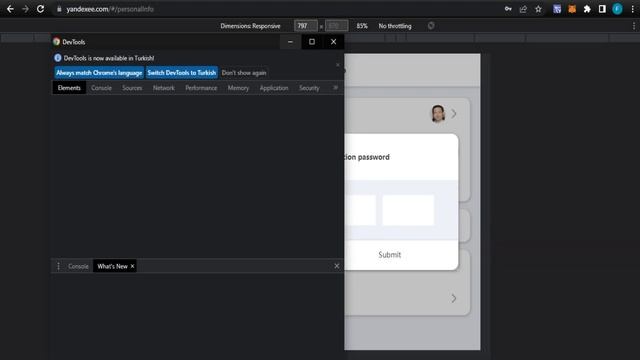Switch to the Console tab in main panel
The height and width of the screenshot is (360, 640).
click(x=101, y=88)
